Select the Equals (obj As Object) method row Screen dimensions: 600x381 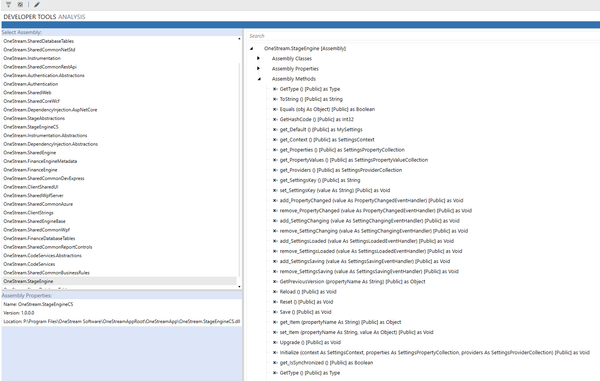[x=327, y=109]
